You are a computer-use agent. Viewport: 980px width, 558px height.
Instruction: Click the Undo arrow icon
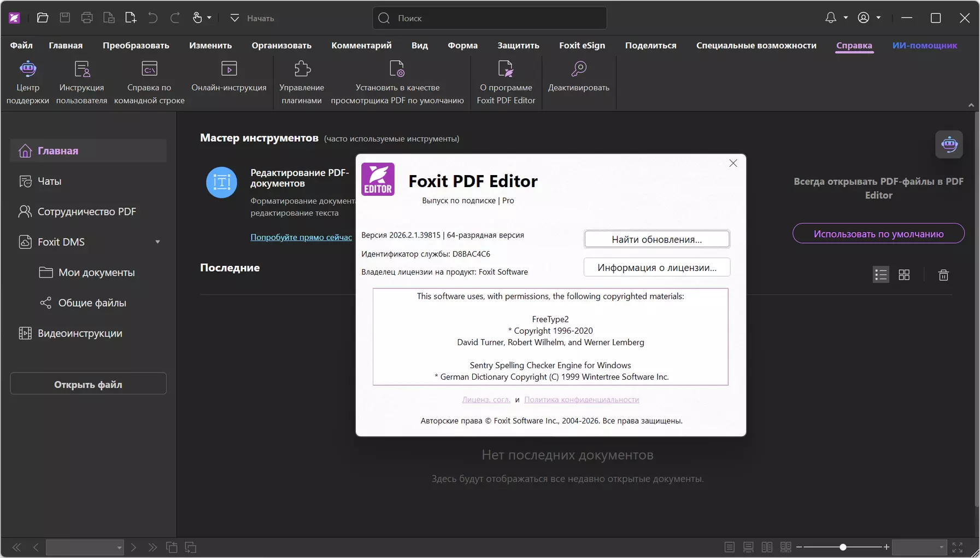coord(153,18)
